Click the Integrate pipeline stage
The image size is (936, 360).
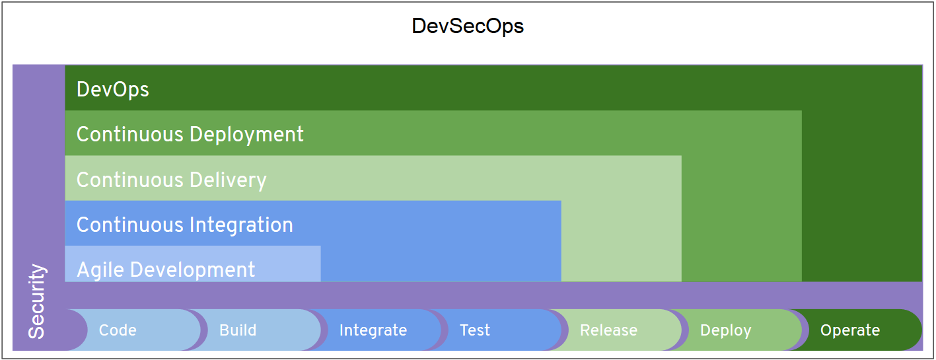(376, 330)
